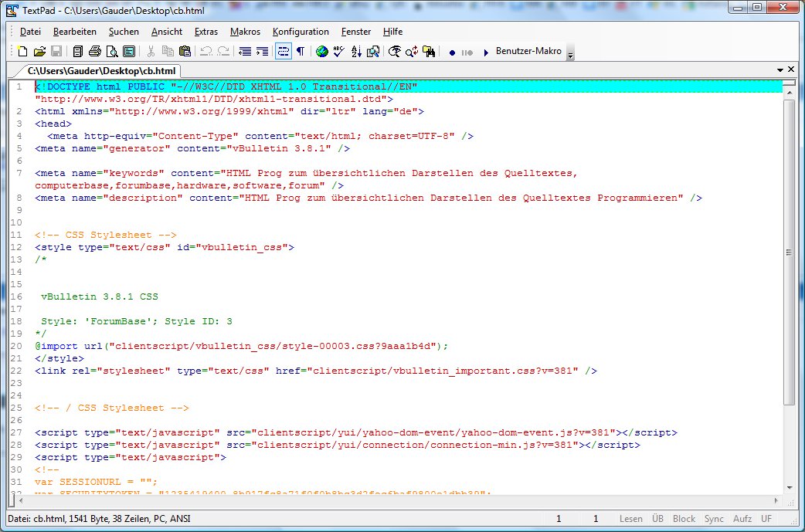The image size is (805, 532).
Task: Click the Stop macro recording icon
Action: (x=467, y=53)
